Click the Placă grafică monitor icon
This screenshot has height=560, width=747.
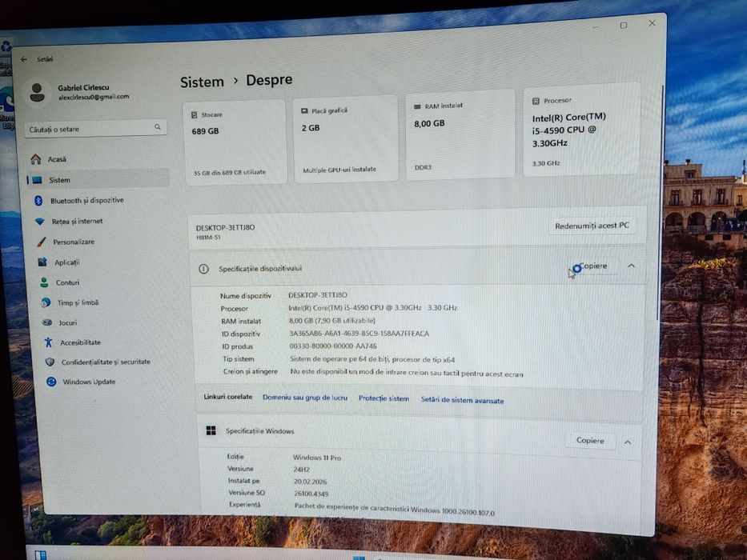(304, 111)
